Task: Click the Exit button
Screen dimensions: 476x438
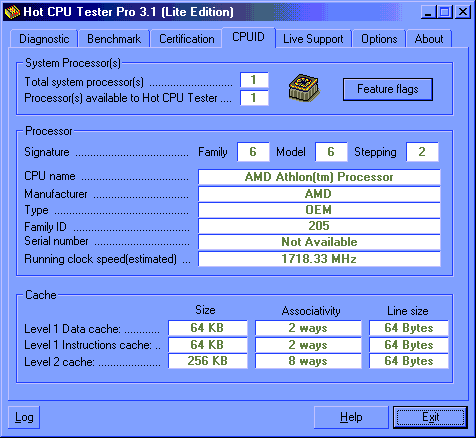Action: pos(430,417)
